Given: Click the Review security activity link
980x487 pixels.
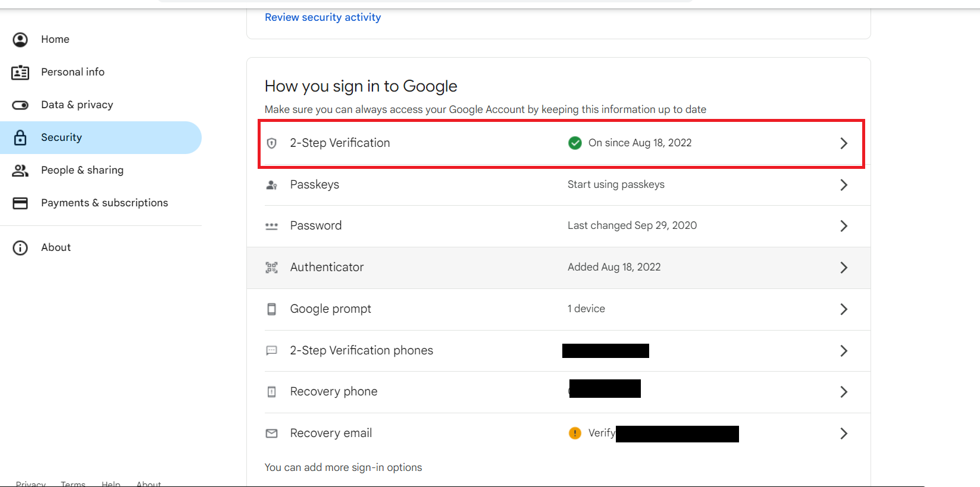Looking at the screenshot, I should click(x=323, y=17).
